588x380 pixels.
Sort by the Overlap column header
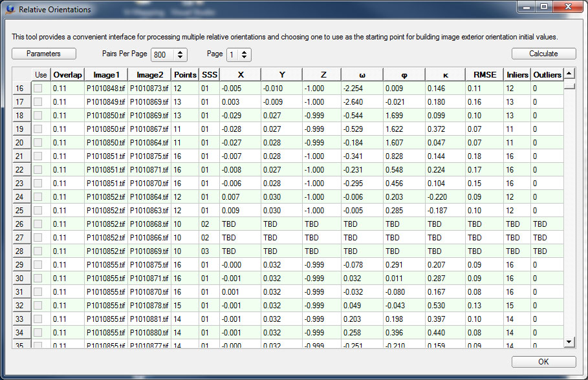67,75
